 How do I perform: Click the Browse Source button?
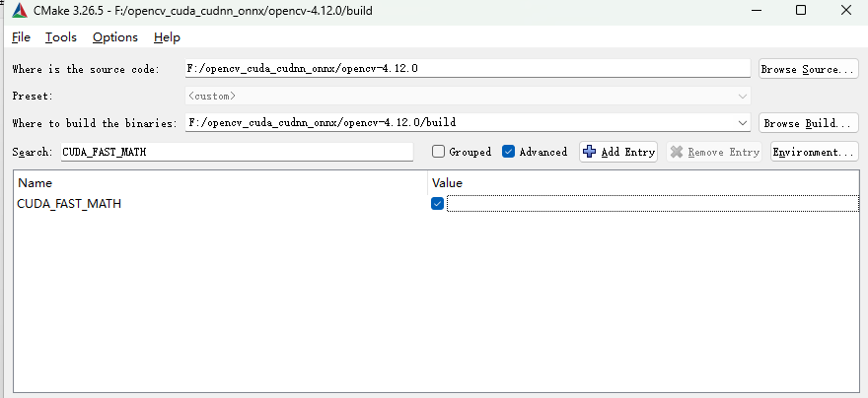[x=807, y=69]
